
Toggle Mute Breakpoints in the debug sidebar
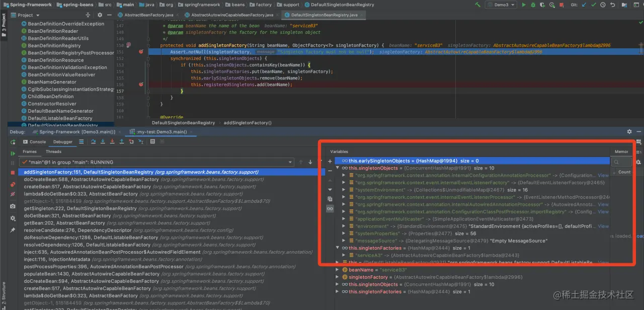point(13,194)
